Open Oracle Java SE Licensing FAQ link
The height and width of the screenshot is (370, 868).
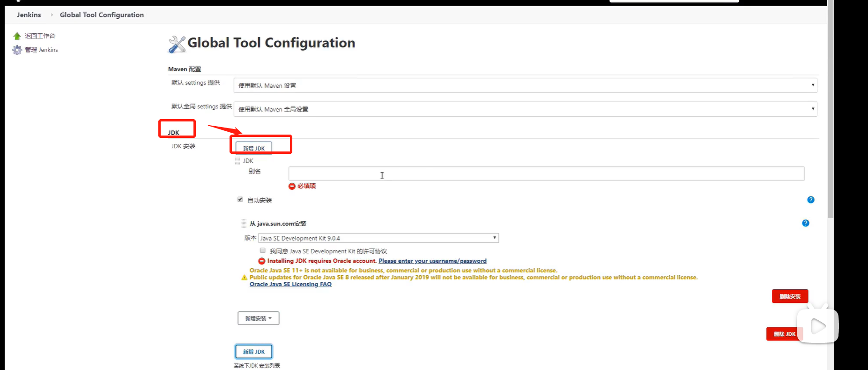[290, 284]
